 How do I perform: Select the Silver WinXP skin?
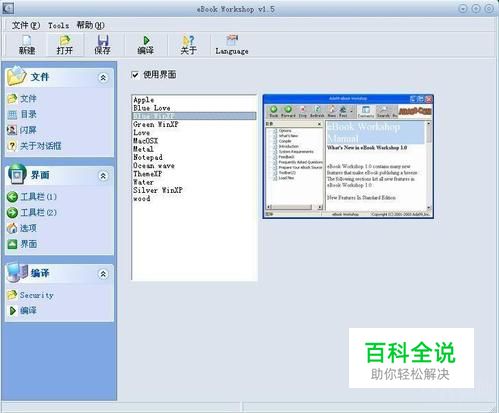(158, 190)
